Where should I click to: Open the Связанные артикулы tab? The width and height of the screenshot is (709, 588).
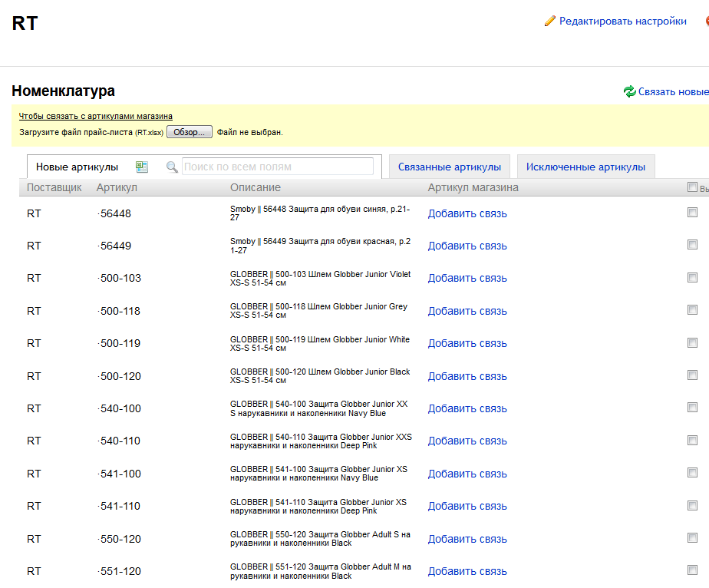[x=450, y=167]
